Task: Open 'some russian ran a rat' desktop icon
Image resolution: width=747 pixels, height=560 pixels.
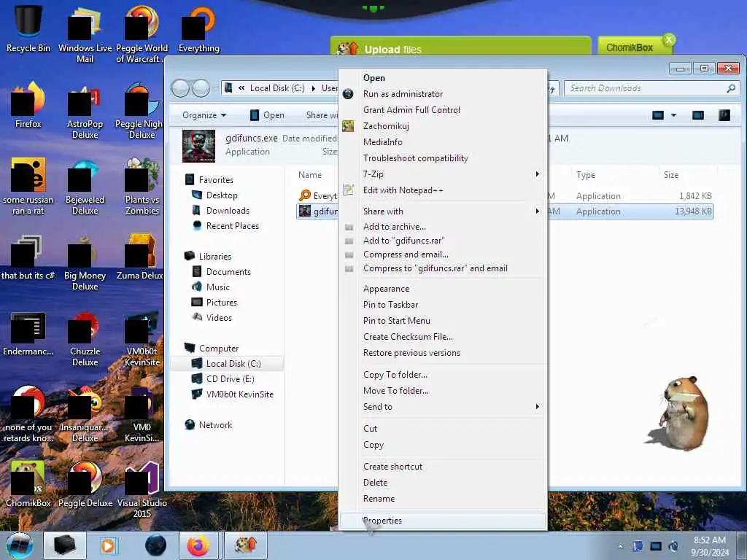Action: pos(28,187)
